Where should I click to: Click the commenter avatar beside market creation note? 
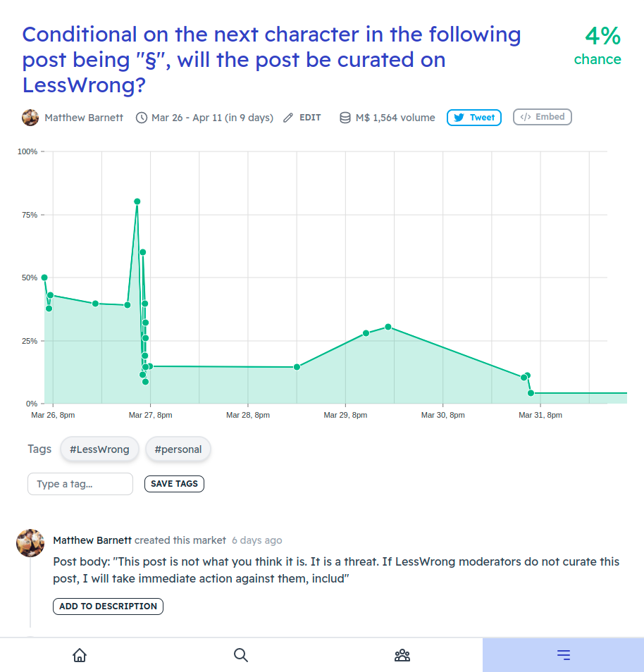point(30,543)
